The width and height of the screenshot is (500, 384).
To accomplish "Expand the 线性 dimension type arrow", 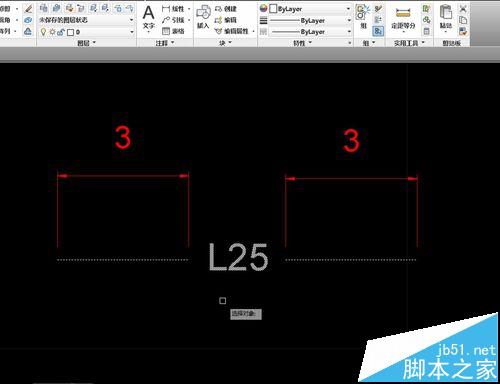I will click(189, 9).
